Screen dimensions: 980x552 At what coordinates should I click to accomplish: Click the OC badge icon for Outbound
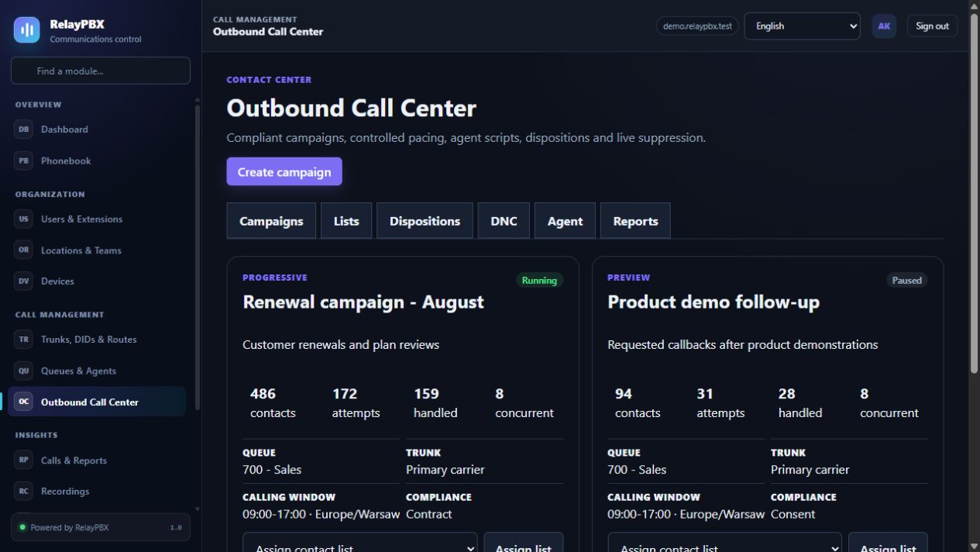coord(24,402)
